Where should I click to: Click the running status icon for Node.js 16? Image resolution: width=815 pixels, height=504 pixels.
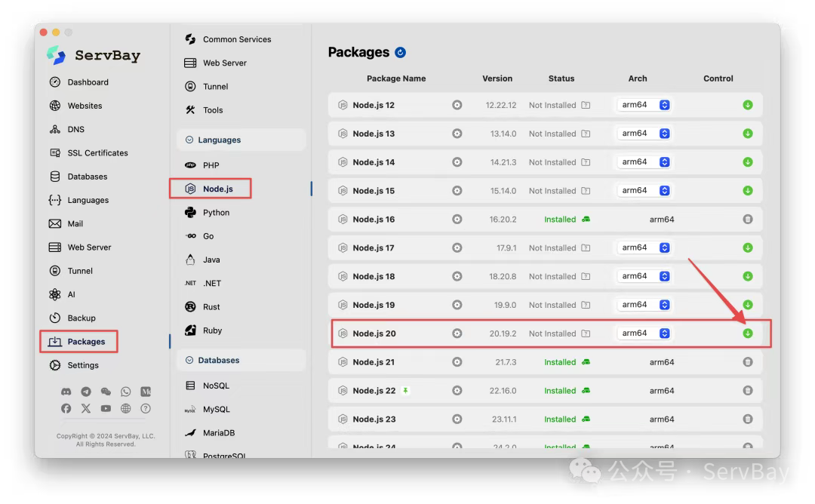[x=586, y=220]
